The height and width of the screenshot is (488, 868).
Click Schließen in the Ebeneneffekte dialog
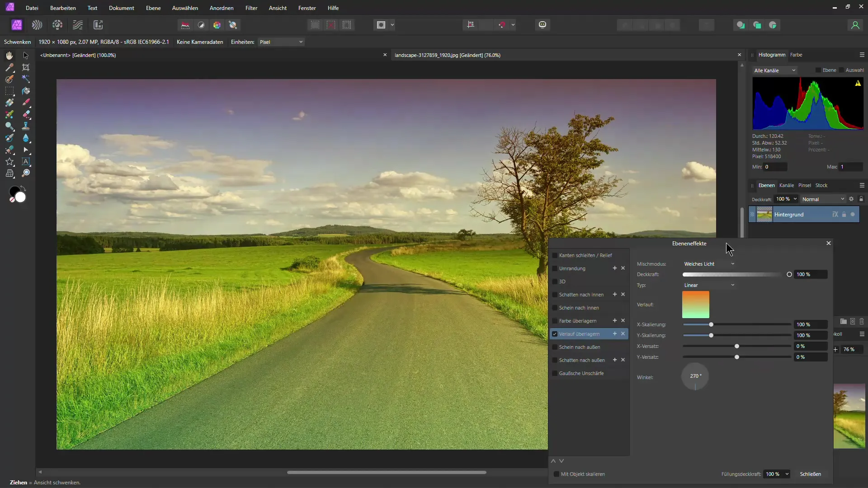(810, 474)
